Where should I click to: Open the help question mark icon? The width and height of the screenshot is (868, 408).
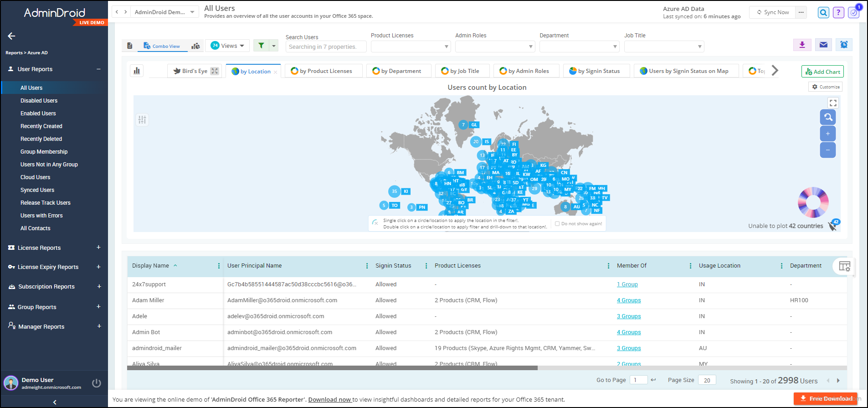click(838, 13)
